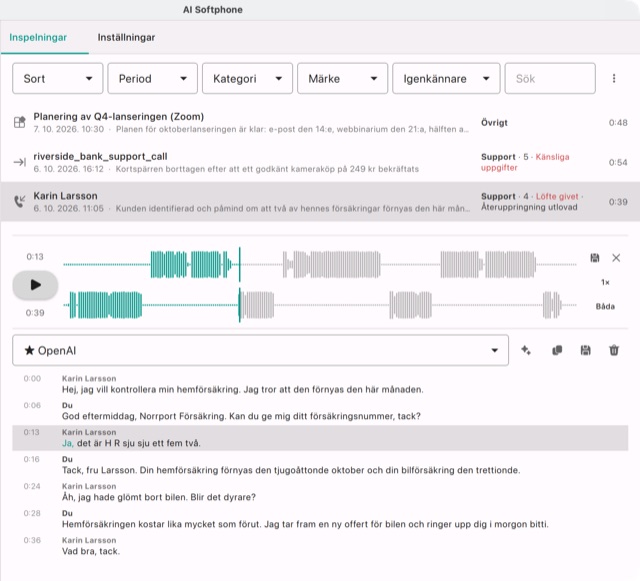Close the audio player with the X
Image resolution: width=640 pixels, height=581 pixels.
click(x=616, y=258)
